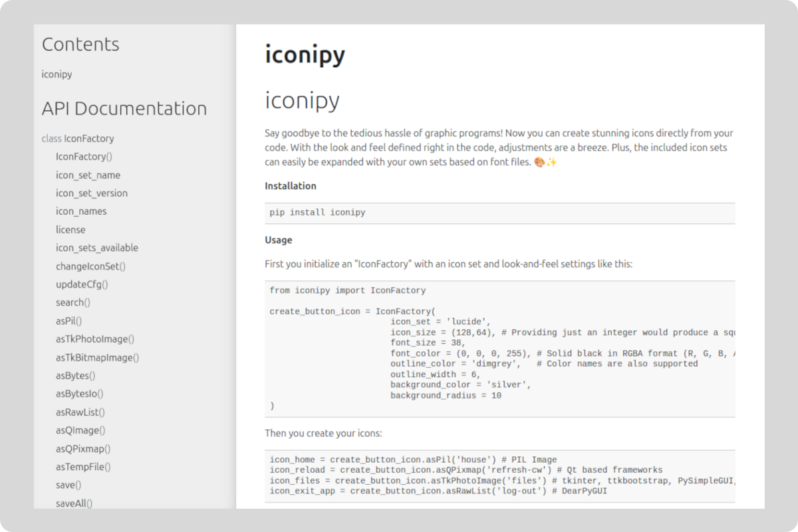
Task: Open the updateCfg() method link
Action: (x=82, y=284)
